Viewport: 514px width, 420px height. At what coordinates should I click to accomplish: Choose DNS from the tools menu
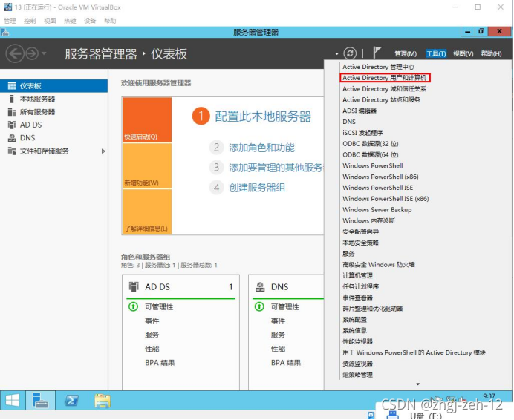(349, 122)
